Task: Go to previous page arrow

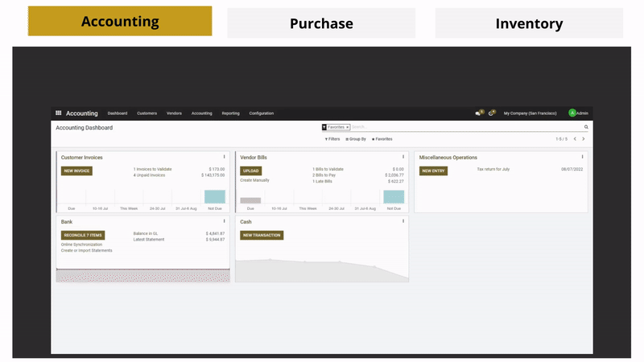Action: pyautogui.click(x=574, y=139)
